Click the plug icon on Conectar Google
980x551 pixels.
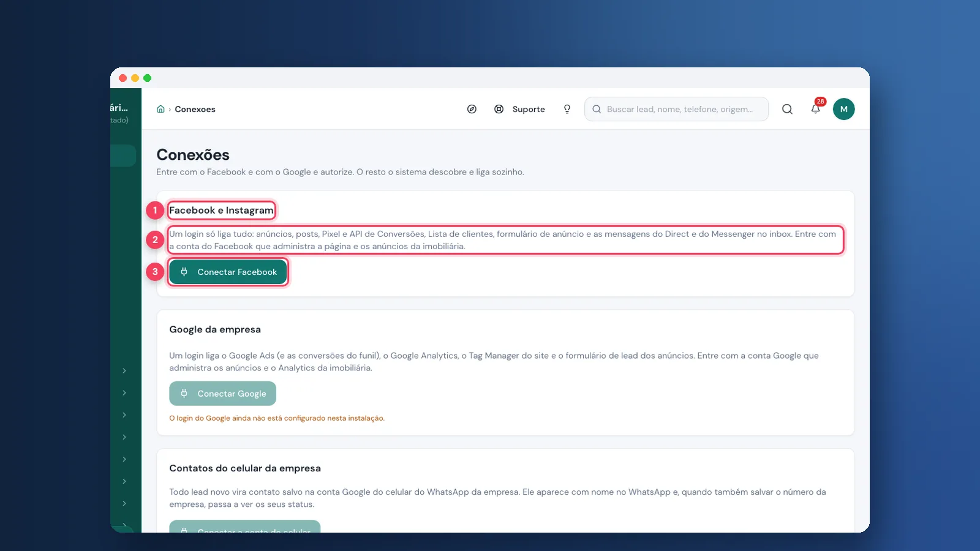pyautogui.click(x=184, y=394)
